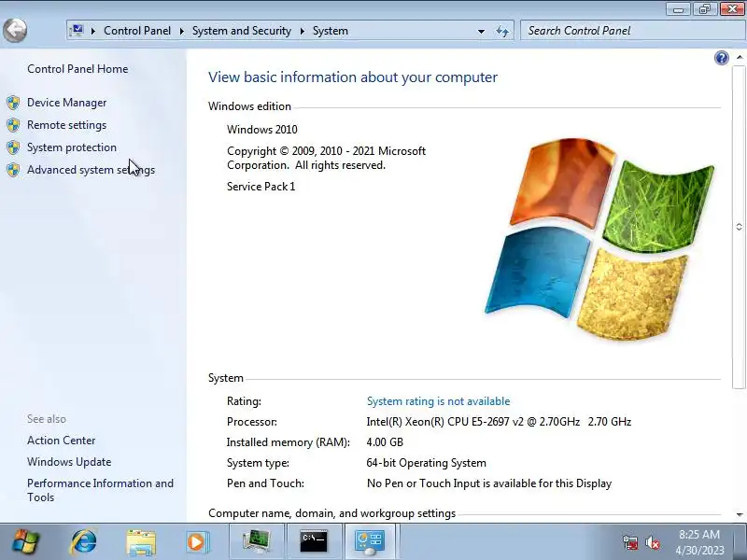Click the scrollbar up arrow

740,57
